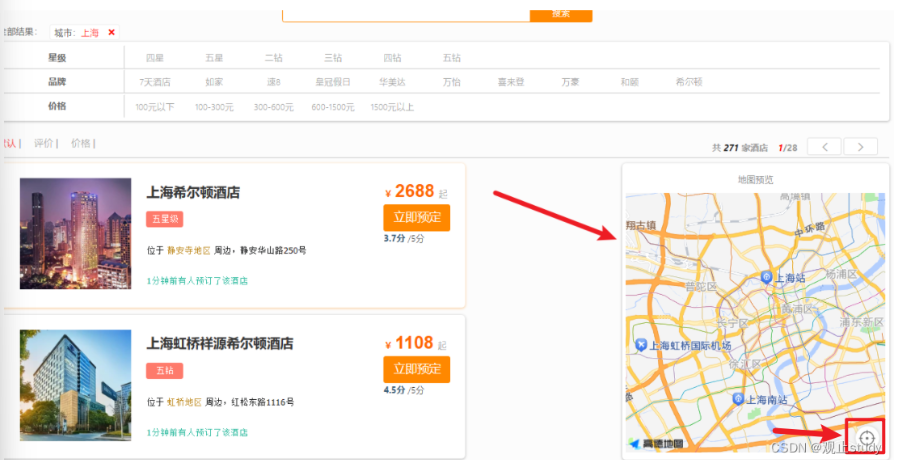897x460 pixels.
Task: Click the 4.5分 rating
Action: click(394, 390)
